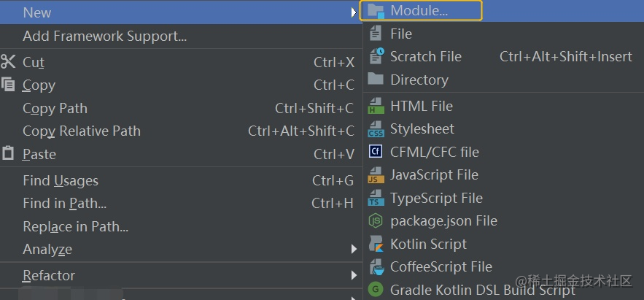Expand the New submenu arrow

(x=354, y=12)
